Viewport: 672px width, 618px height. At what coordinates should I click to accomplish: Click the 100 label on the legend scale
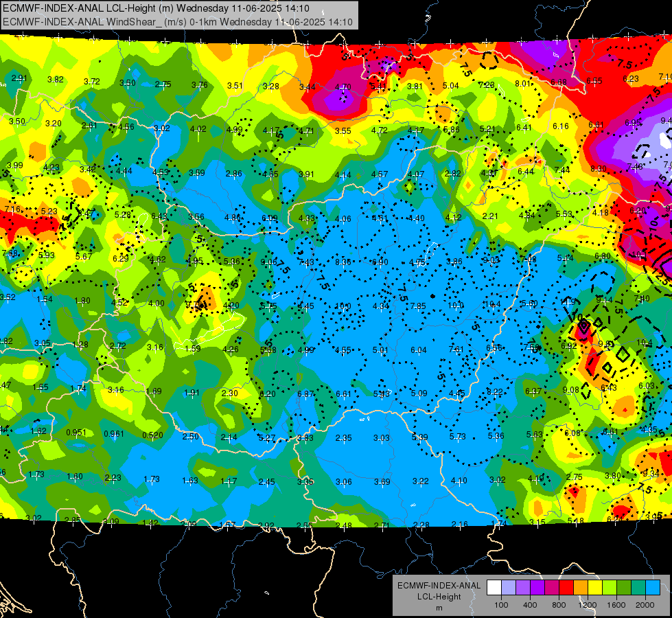coord(501,605)
